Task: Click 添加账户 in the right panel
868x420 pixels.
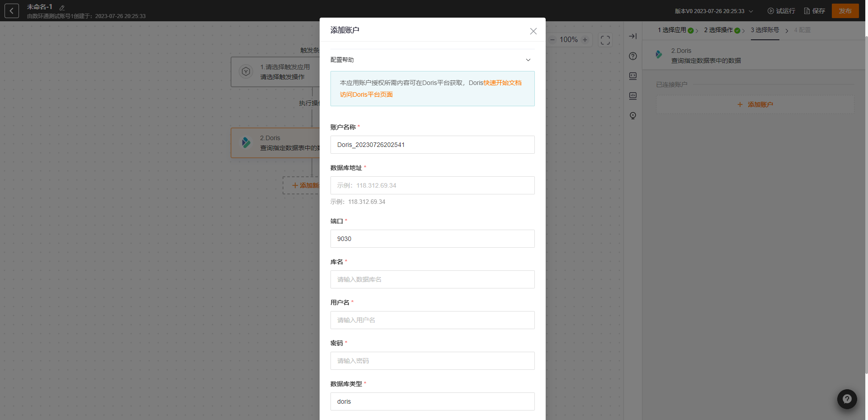Action: (x=755, y=104)
